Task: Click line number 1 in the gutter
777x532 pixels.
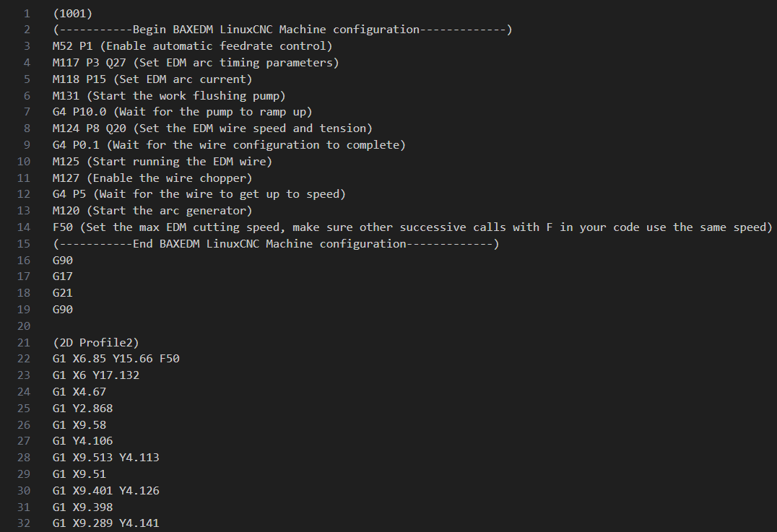Action: 26,13
